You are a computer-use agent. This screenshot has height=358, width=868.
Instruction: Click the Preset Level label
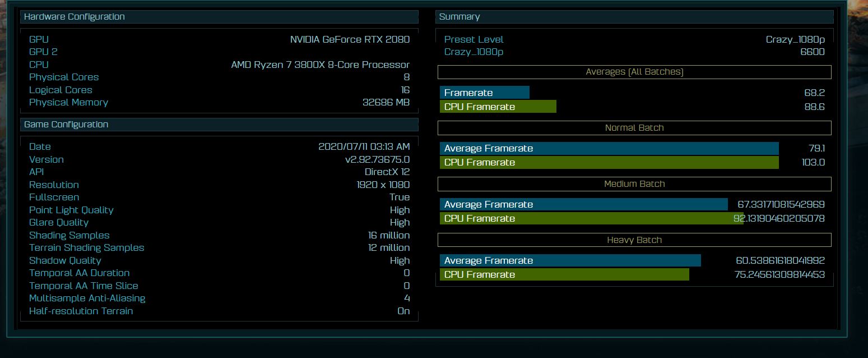tap(474, 39)
